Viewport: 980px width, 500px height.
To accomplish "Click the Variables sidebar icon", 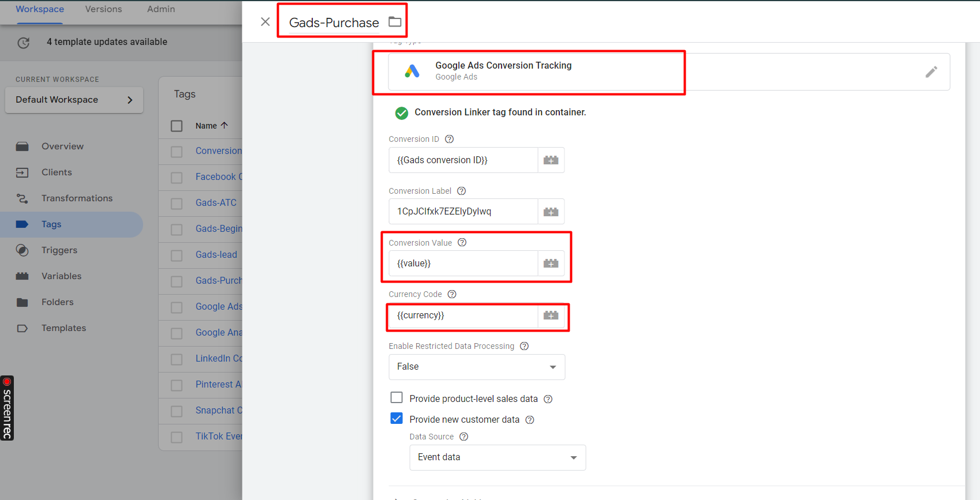I will coord(23,276).
